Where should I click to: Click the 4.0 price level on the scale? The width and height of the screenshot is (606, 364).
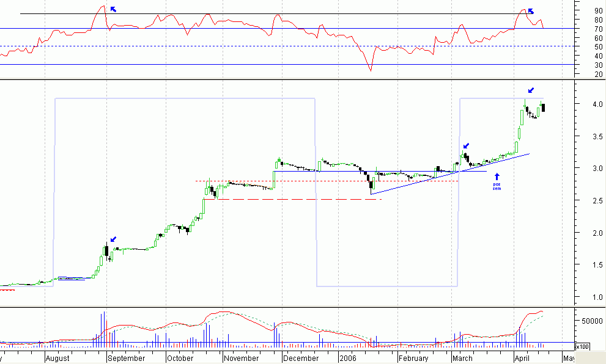(597, 104)
